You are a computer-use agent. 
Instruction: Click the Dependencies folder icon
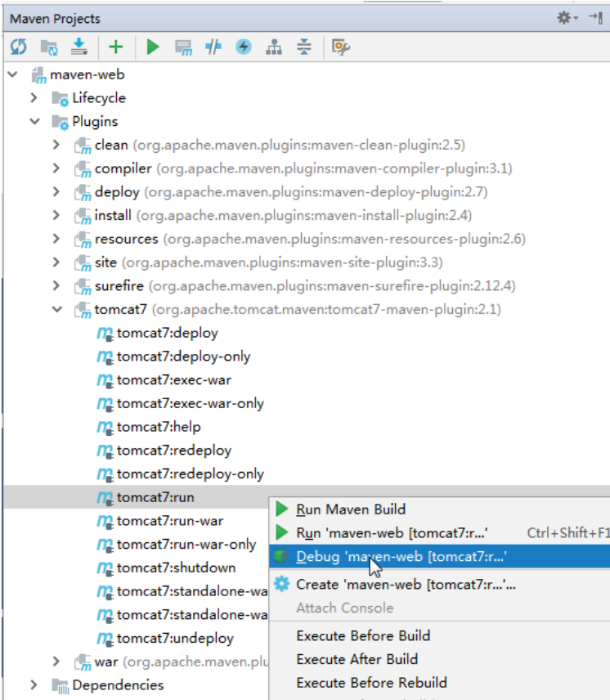(60, 686)
